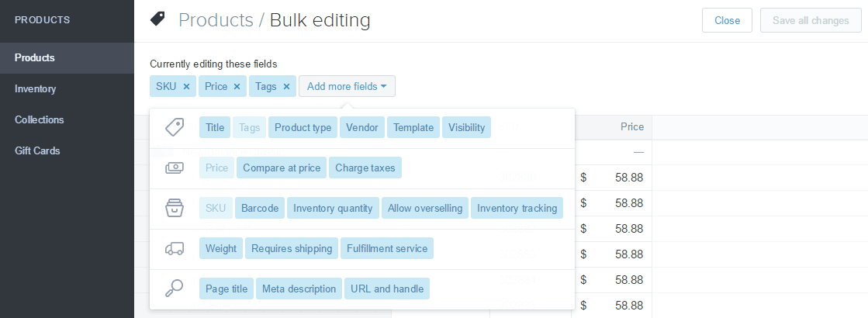Click the money icon in pricing row
Viewport: 868px width, 318px height.
[175, 168]
